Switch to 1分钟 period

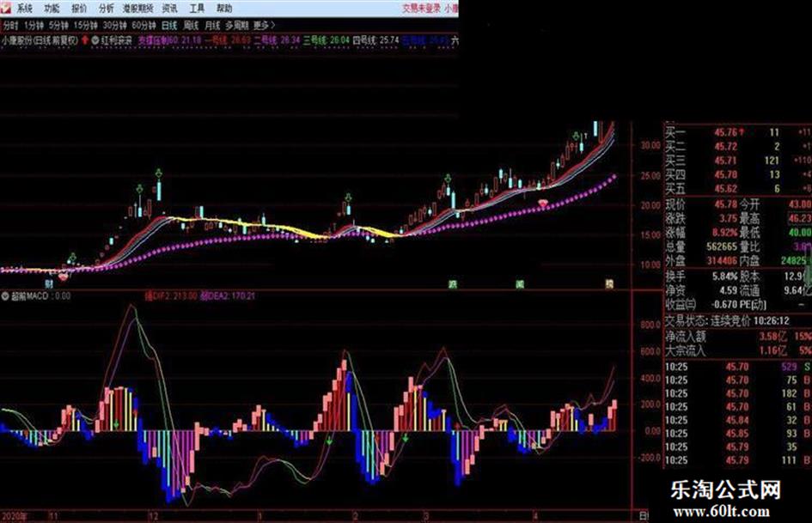[x=34, y=25]
